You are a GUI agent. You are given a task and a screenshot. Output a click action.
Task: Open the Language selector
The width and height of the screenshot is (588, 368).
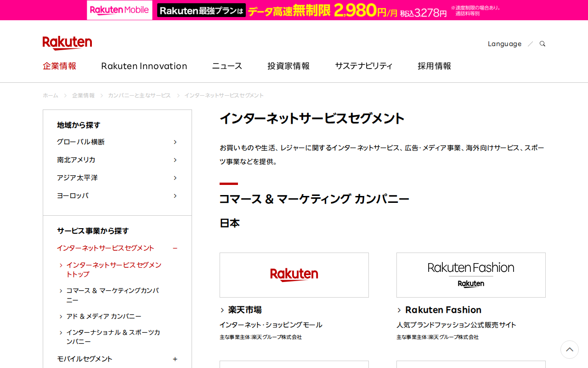(x=504, y=44)
